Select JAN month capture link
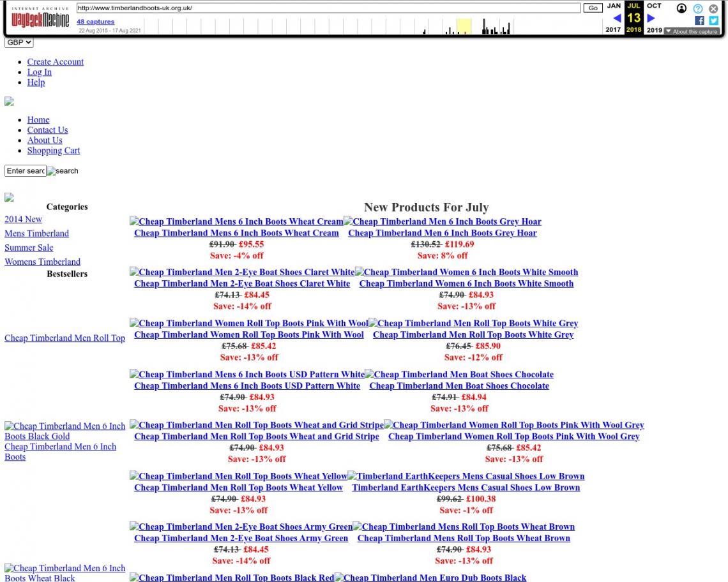728x582 pixels. click(x=614, y=6)
